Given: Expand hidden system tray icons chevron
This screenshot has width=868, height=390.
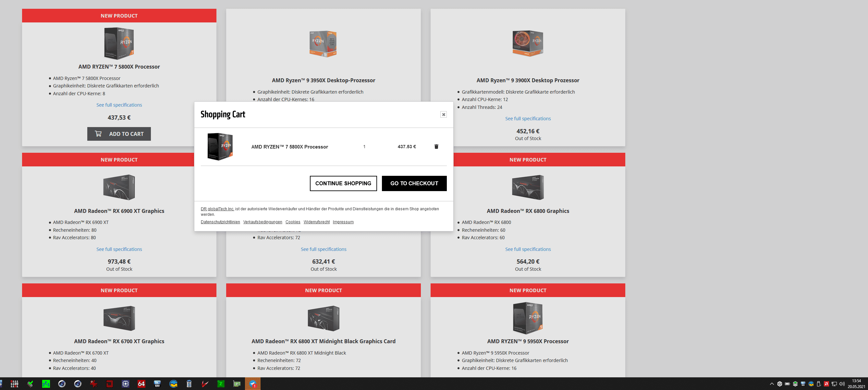Looking at the screenshot, I should [x=772, y=383].
